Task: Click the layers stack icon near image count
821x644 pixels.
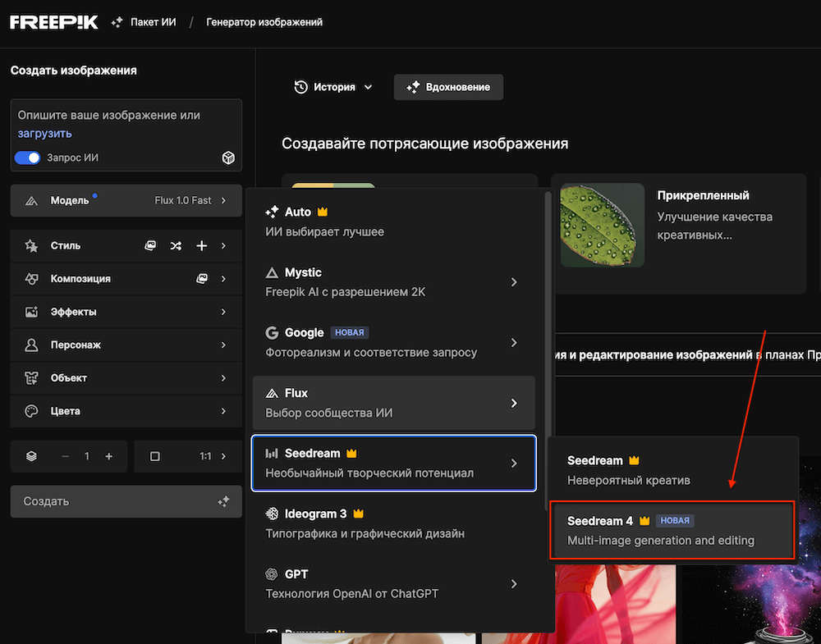Action: (x=31, y=456)
